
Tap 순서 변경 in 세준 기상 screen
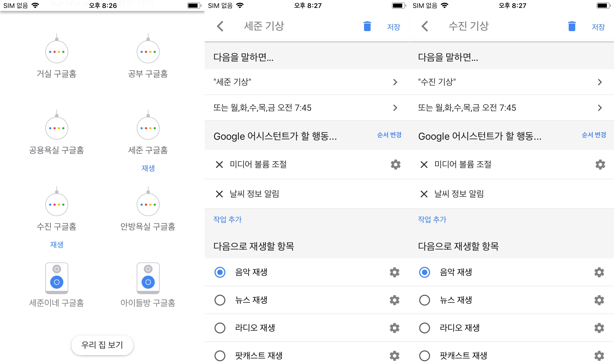389,135
